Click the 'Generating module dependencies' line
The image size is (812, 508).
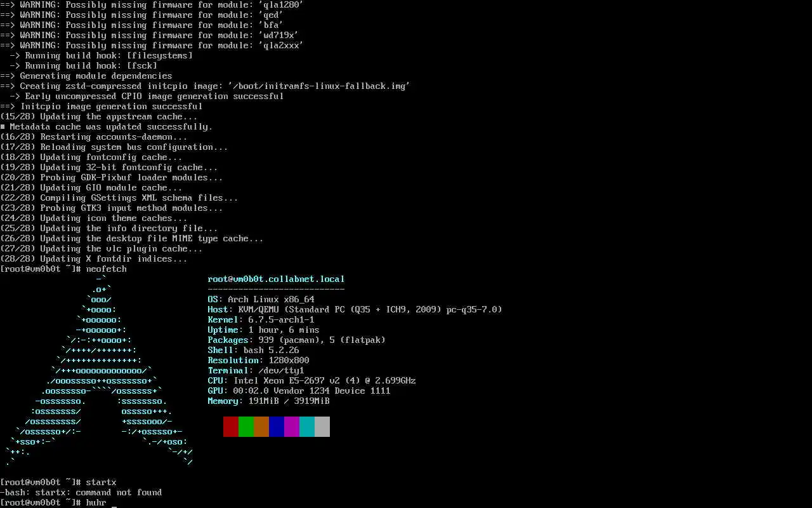coord(86,76)
